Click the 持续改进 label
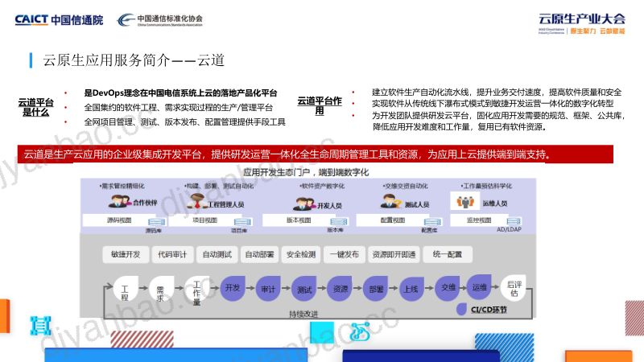 (303, 314)
